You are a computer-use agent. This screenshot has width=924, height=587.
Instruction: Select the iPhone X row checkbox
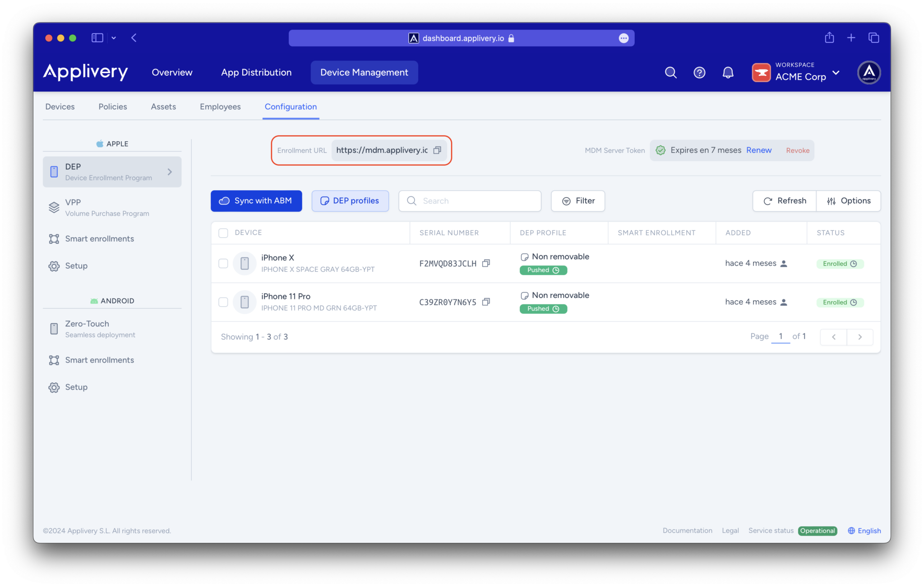223,263
